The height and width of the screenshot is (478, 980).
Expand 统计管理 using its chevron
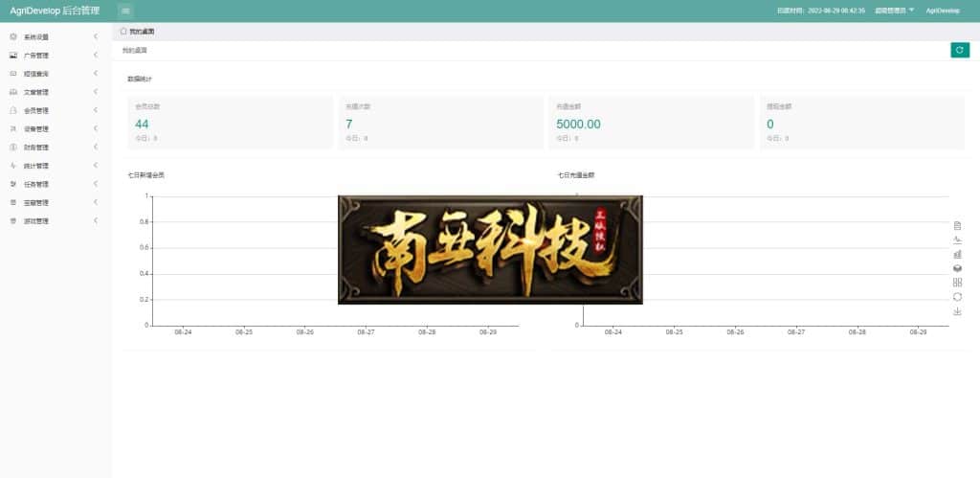point(96,165)
